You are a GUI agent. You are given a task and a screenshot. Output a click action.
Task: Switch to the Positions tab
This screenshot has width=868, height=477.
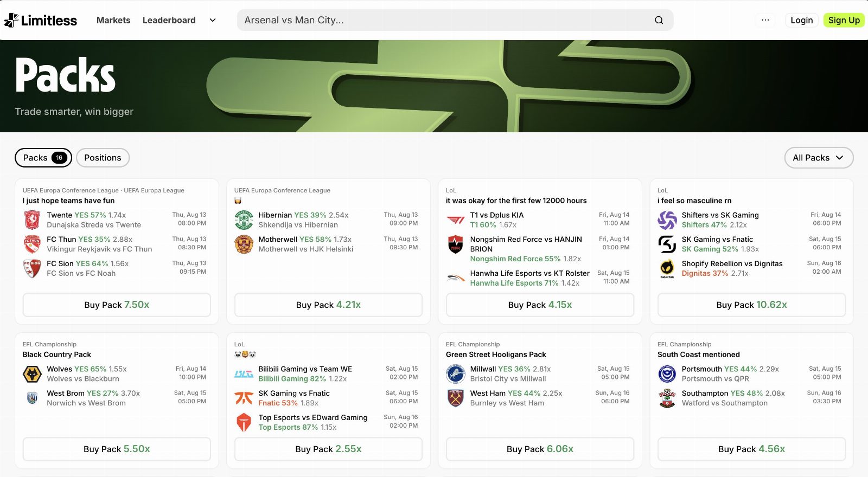click(x=103, y=158)
